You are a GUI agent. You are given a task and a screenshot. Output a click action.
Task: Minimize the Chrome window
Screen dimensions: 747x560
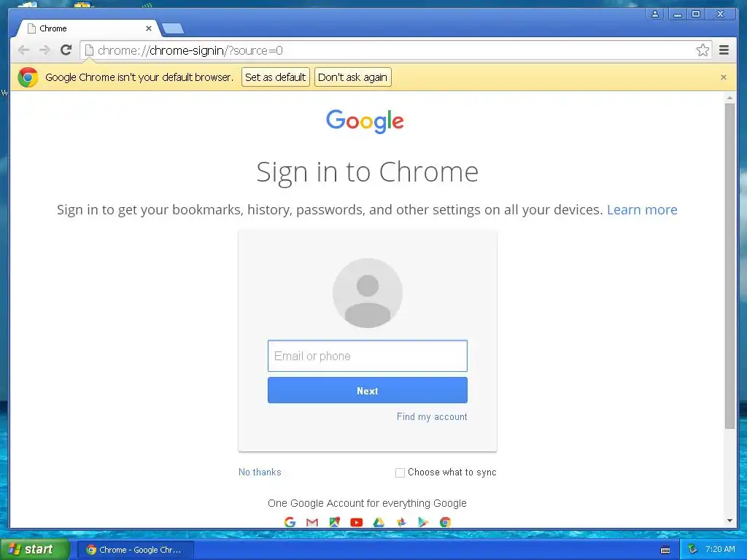pyautogui.click(x=677, y=14)
